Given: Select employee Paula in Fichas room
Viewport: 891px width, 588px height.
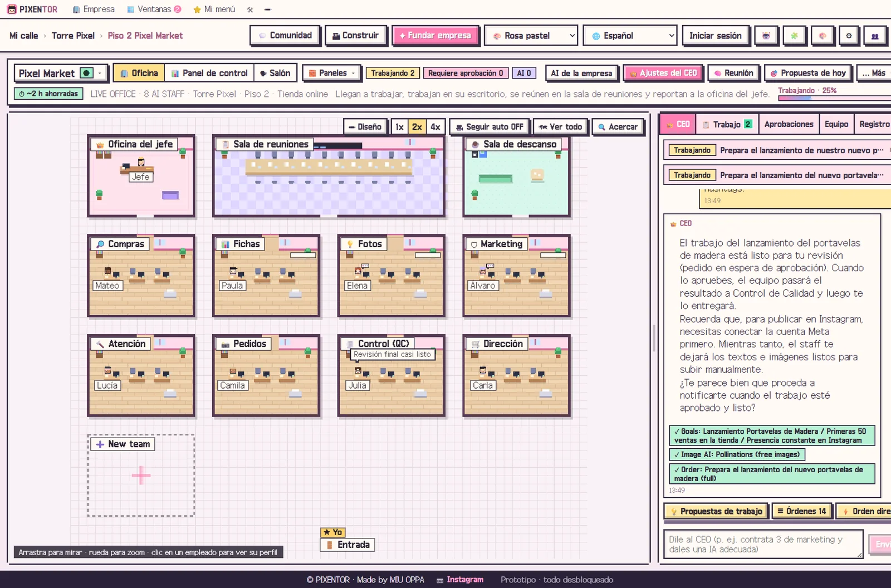Looking at the screenshot, I should [233, 272].
